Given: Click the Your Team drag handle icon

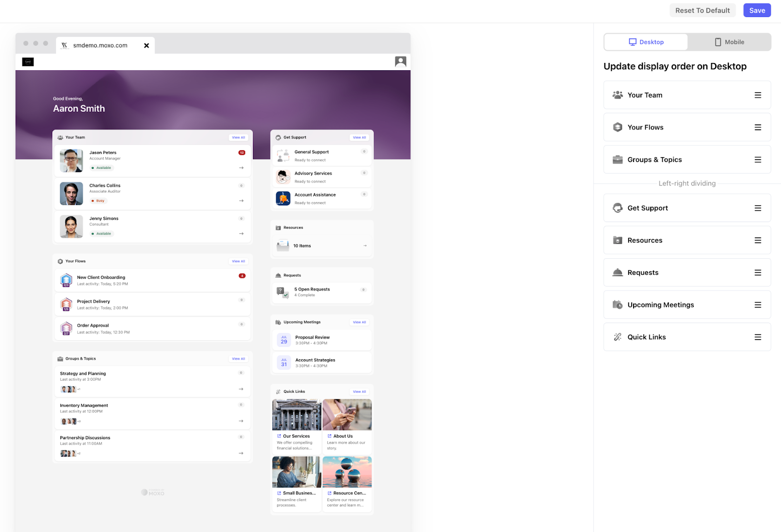Looking at the screenshot, I should [x=758, y=95].
